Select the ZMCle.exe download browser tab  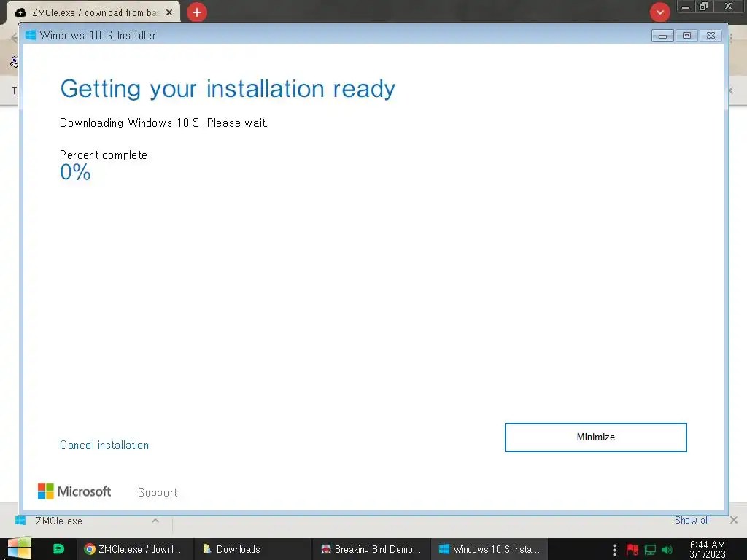[x=93, y=12]
